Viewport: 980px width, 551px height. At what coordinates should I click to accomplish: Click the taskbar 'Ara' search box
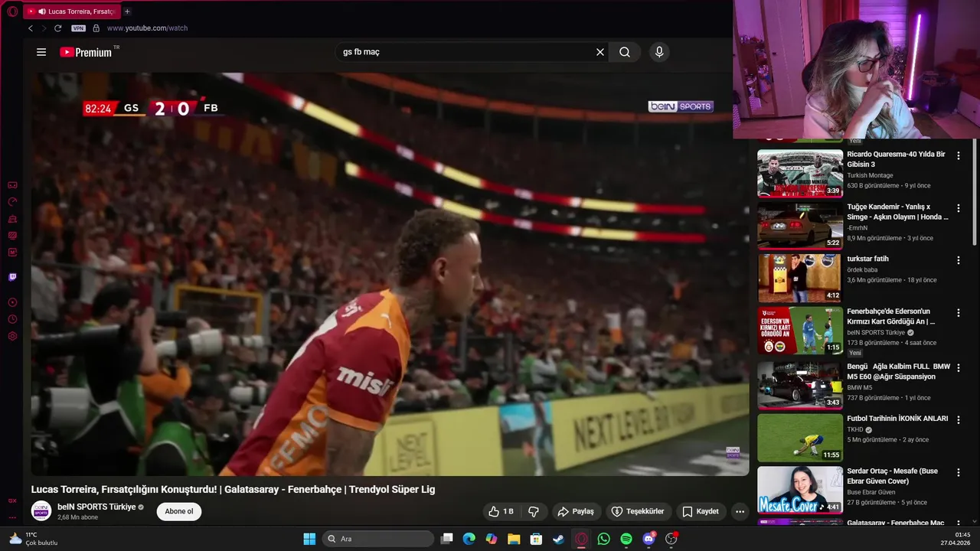[x=378, y=539]
